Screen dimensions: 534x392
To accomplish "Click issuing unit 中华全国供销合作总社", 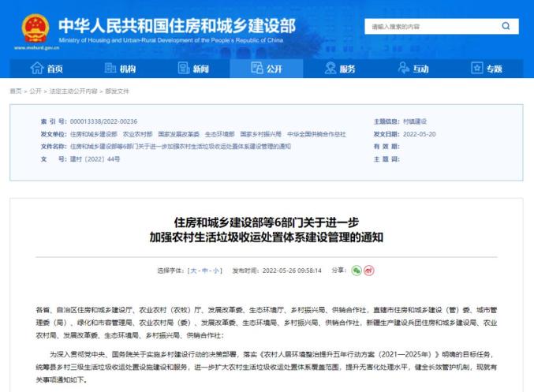I will coord(316,134).
